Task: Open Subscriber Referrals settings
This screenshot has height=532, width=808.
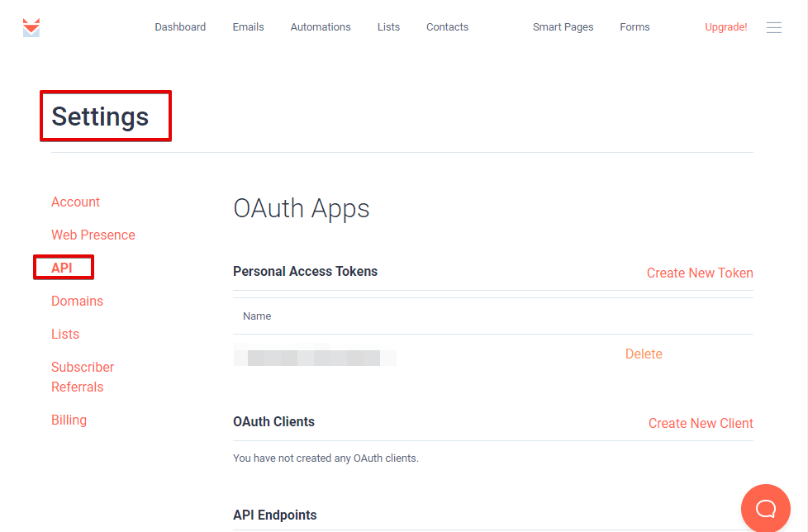Action: pos(83,376)
